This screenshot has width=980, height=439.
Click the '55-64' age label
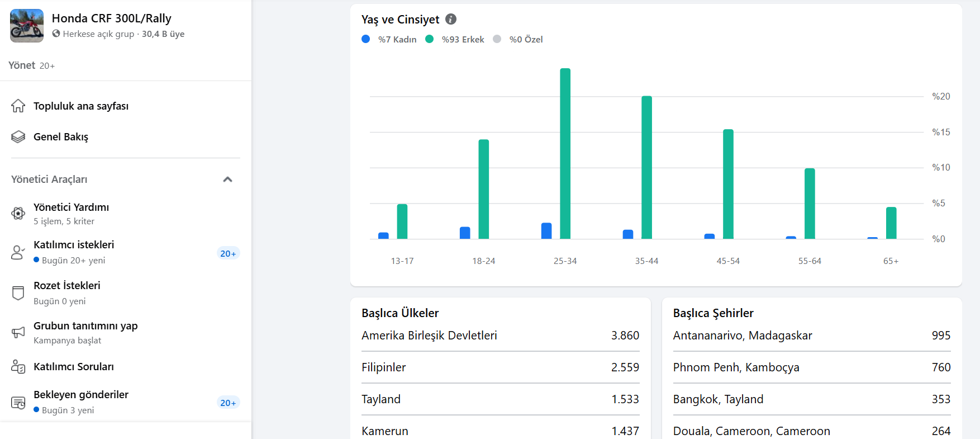click(x=810, y=261)
